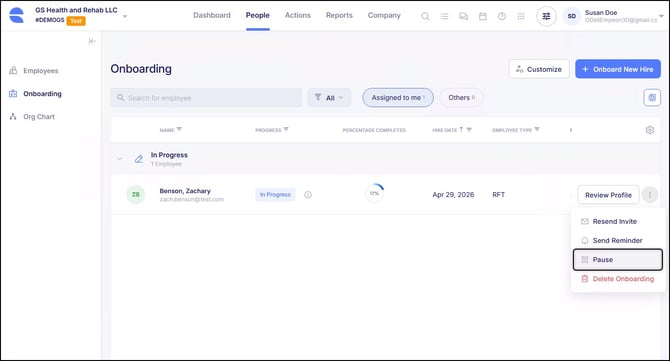Open the search magnifier icon in top bar
This screenshot has height=361, width=670.
[425, 16]
